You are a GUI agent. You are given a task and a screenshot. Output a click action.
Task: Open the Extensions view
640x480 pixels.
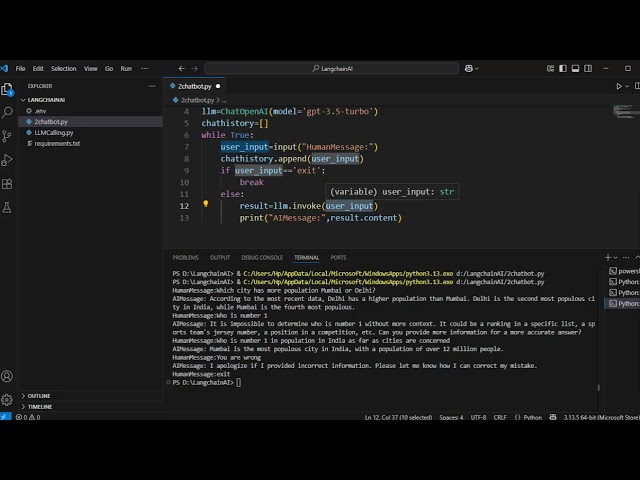tap(7, 184)
